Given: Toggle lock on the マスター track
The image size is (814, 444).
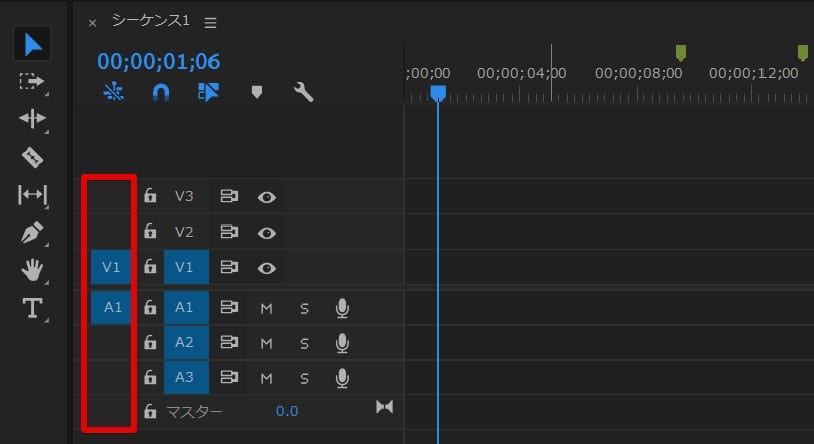Looking at the screenshot, I should 150,411.
